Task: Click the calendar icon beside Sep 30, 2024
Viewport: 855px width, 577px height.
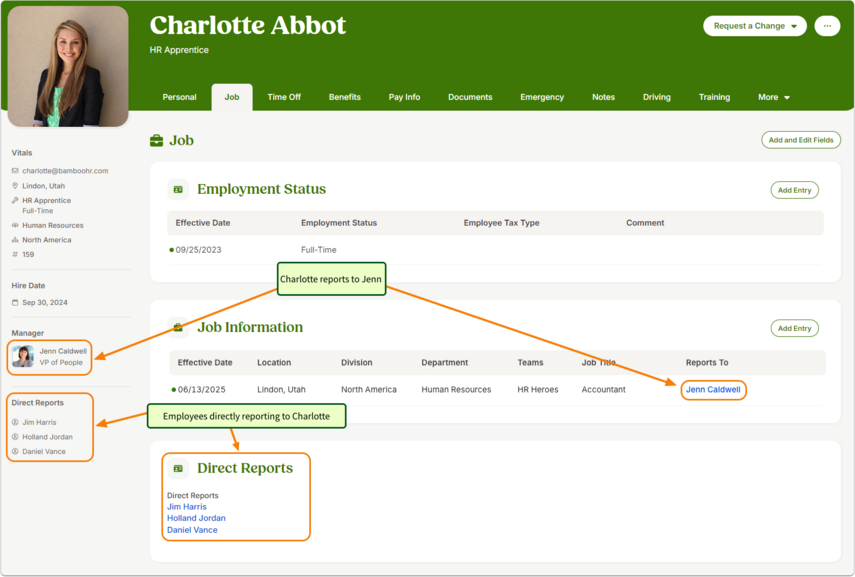Action: pyautogui.click(x=15, y=302)
